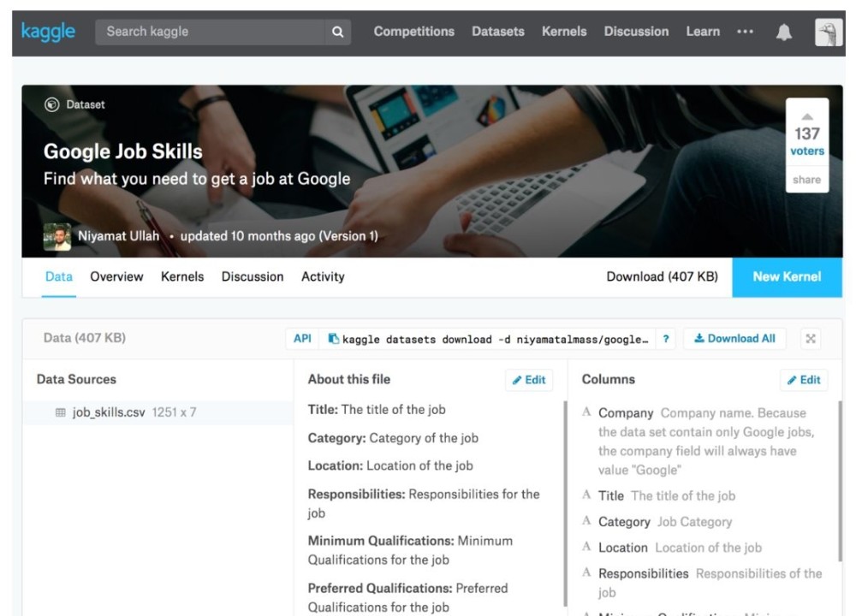
Task: Click the Company column type icon
Action: pos(587,412)
